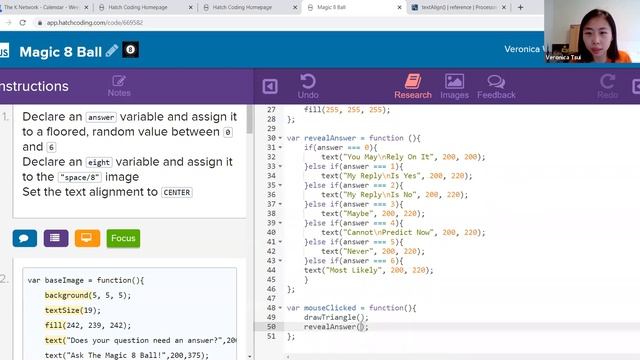This screenshot has width=640, height=360.
Task: Click the blue chat bubble button
Action: click(24, 238)
